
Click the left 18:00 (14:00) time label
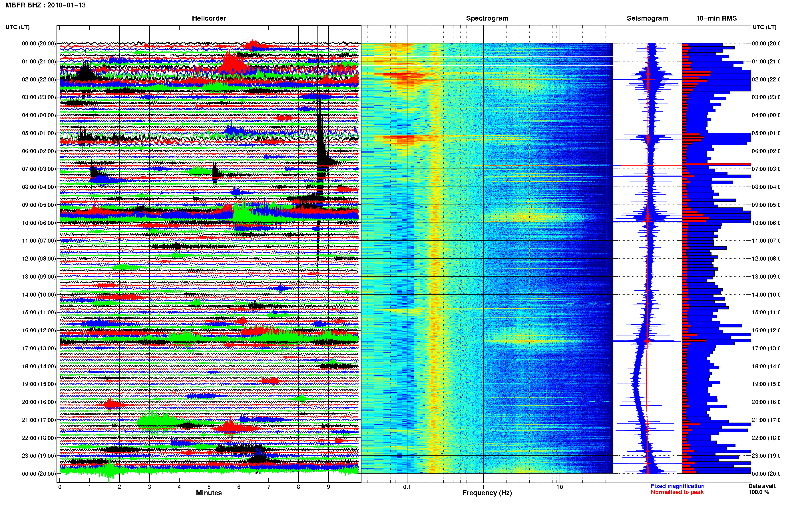(39, 366)
